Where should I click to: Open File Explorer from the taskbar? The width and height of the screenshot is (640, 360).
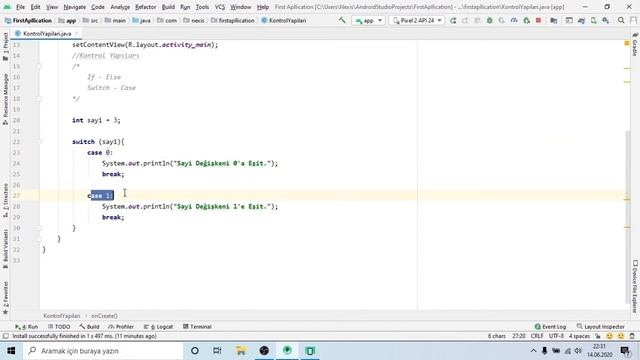coord(241,351)
